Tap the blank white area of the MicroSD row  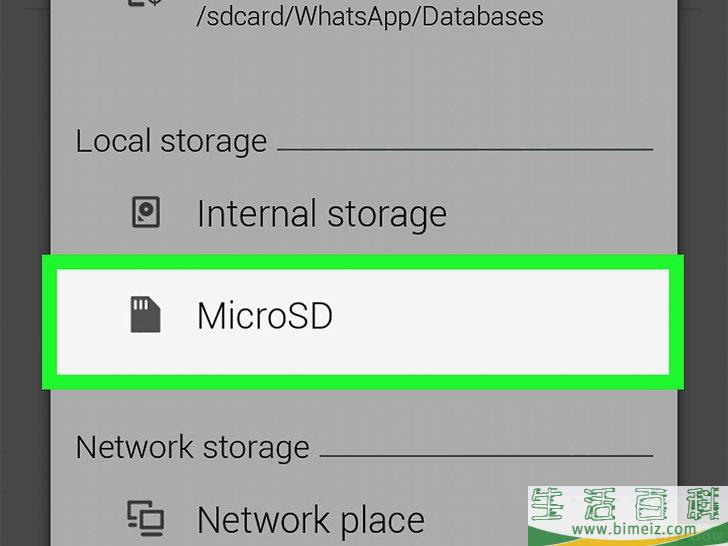tap(501, 321)
